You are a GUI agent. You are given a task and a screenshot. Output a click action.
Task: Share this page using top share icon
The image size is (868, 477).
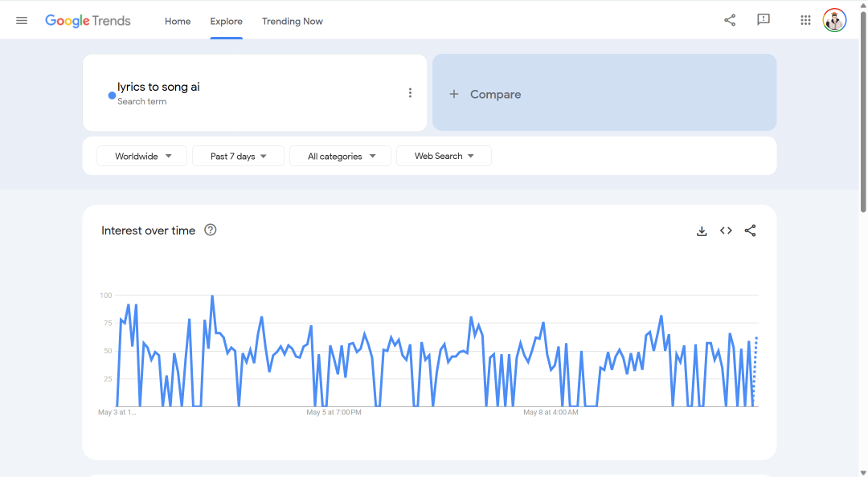tap(730, 20)
